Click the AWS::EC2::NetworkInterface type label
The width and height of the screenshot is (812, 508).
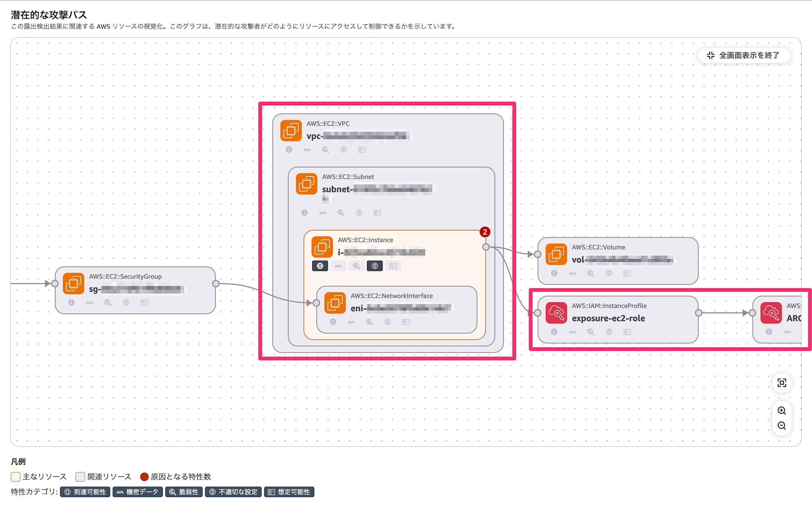392,296
